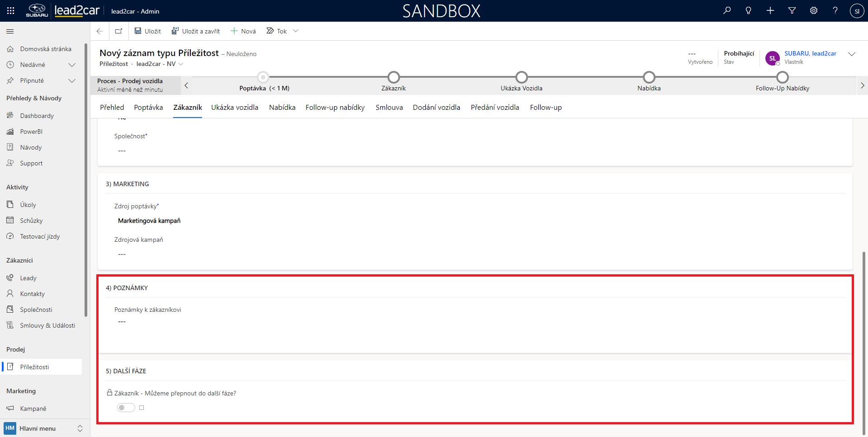Open the settings gear icon
The height and width of the screenshot is (437, 868).
(x=814, y=11)
